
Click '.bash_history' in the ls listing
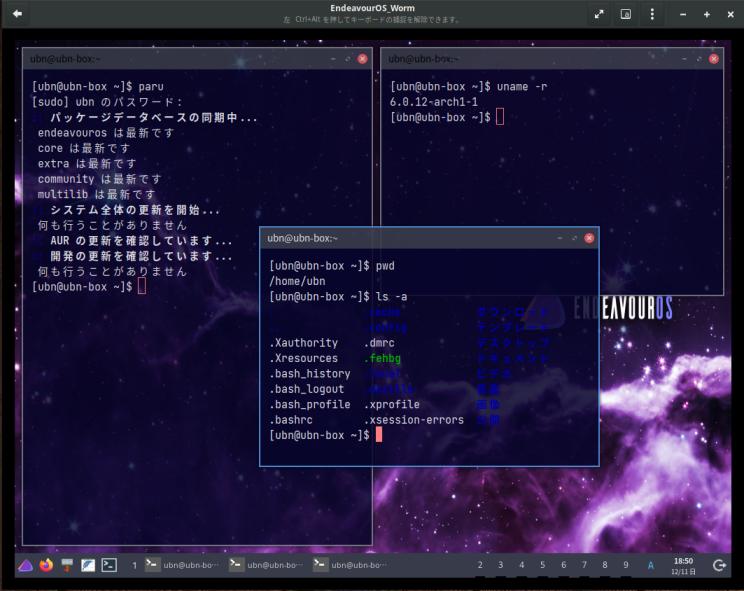point(310,374)
